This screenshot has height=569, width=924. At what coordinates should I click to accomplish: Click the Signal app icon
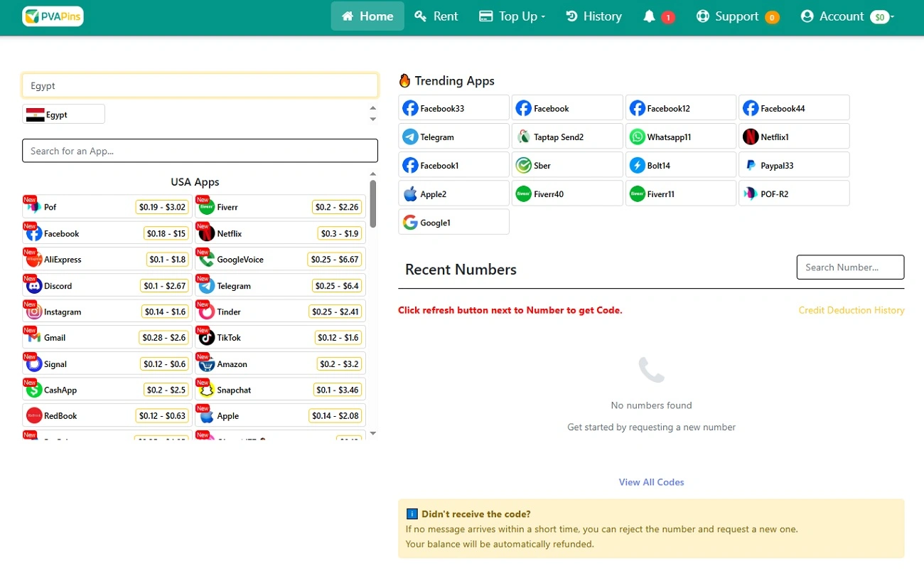coord(33,364)
